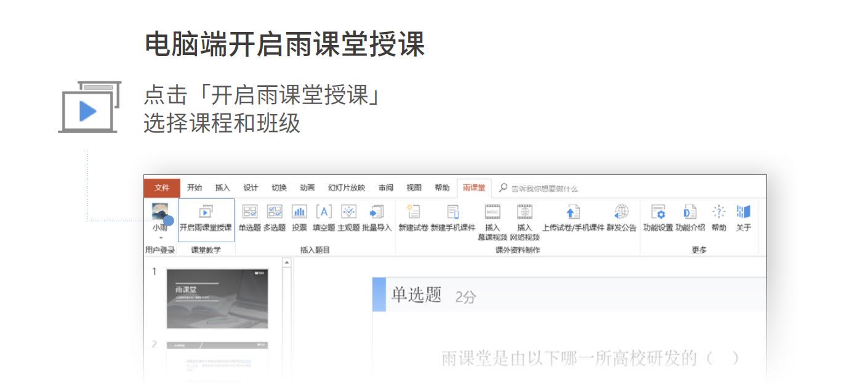Screen dimensions: 868x392
Task: Click the 课堂教学 group label
Action: tap(206, 250)
